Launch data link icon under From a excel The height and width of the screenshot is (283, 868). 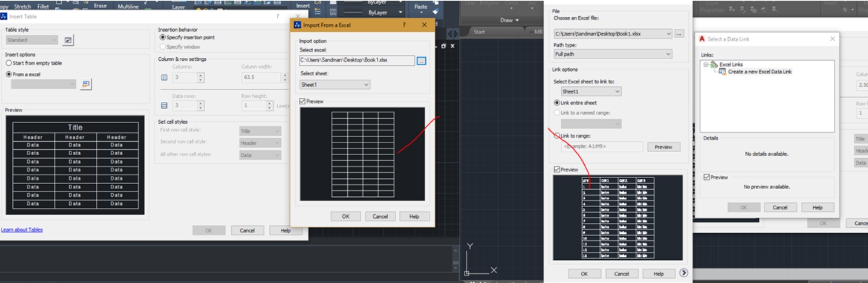(x=86, y=84)
